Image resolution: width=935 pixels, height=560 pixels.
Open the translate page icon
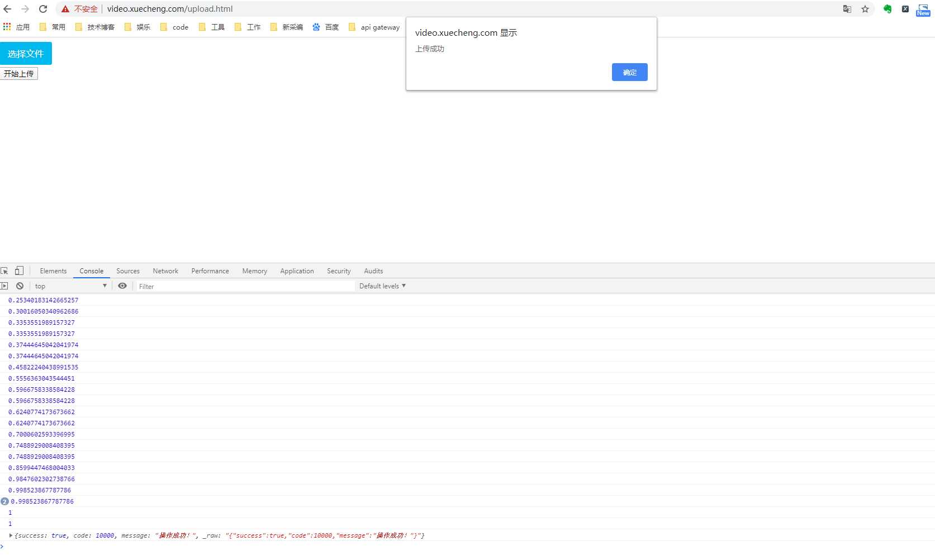(x=847, y=9)
